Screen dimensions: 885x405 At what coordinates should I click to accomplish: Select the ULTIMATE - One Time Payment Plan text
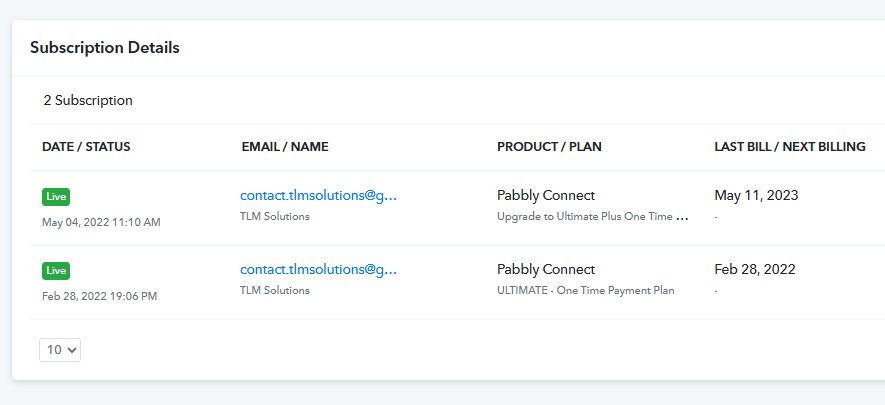click(x=586, y=290)
